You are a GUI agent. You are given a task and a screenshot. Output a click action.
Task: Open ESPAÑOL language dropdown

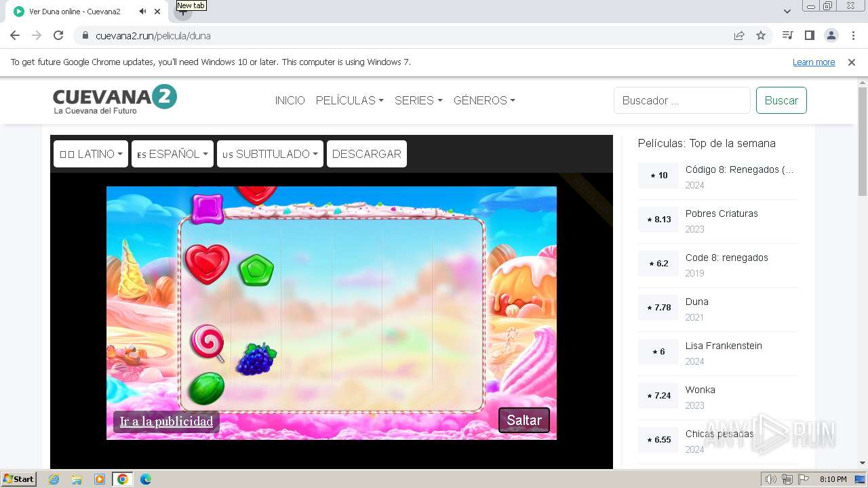[x=172, y=154]
